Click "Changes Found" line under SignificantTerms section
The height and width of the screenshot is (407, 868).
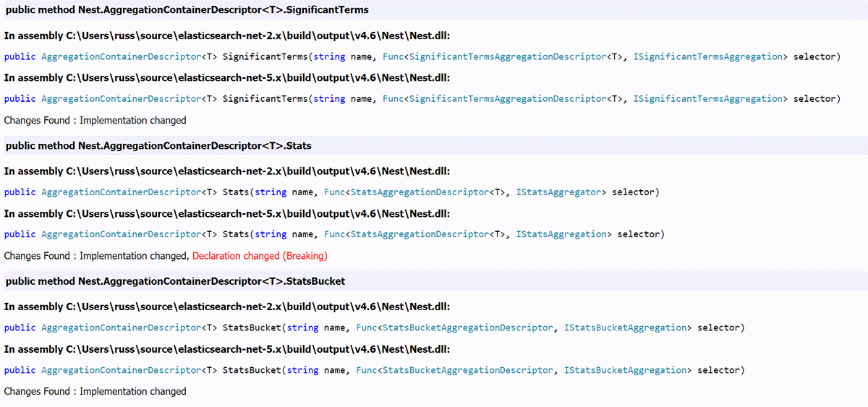pyautogui.click(x=95, y=120)
